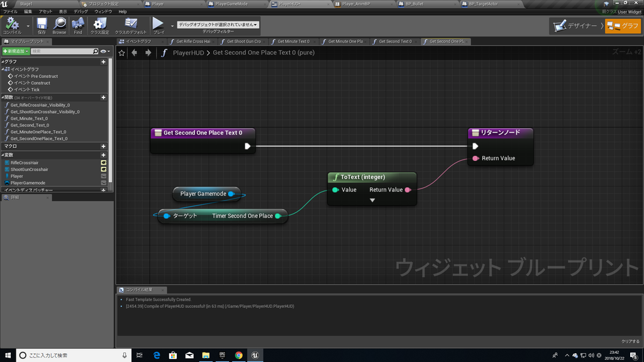Click the Find binoculars icon
Viewport: 644px width, 362px height.
tap(77, 25)
